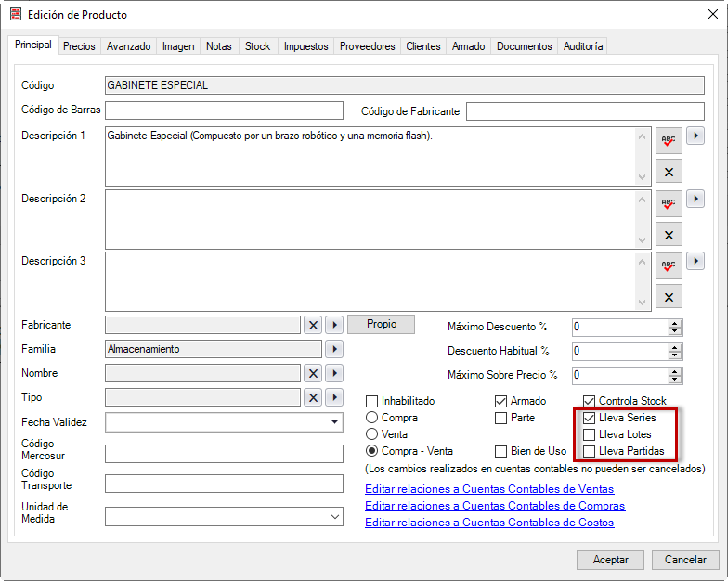
Task: Switch to the Documentos tab
Action: (x=524, y=46)
